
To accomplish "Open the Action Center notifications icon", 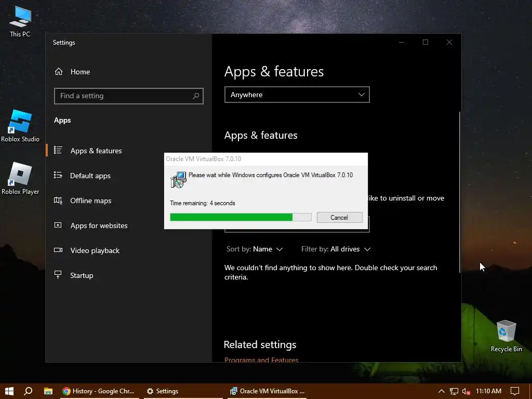I will 515,391.
